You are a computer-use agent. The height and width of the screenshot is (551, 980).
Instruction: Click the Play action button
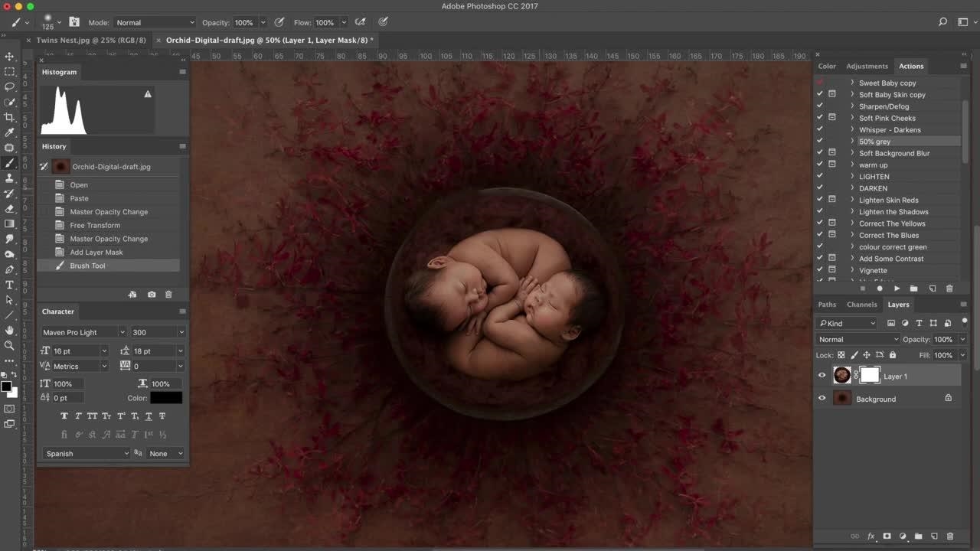897,289
